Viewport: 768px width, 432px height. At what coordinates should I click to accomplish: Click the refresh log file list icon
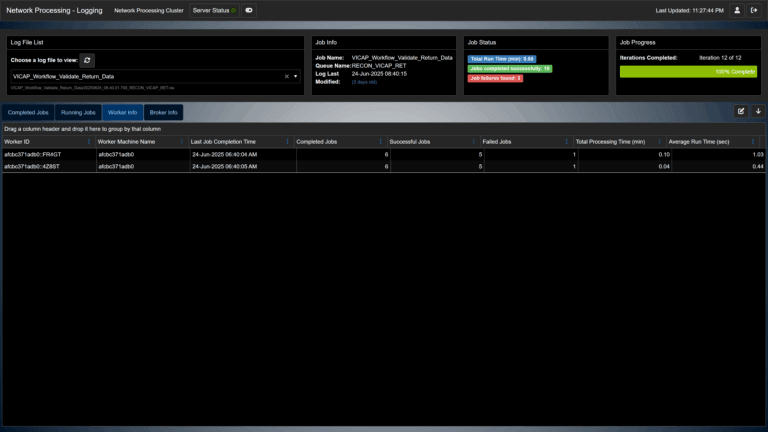tap(88, 60)
